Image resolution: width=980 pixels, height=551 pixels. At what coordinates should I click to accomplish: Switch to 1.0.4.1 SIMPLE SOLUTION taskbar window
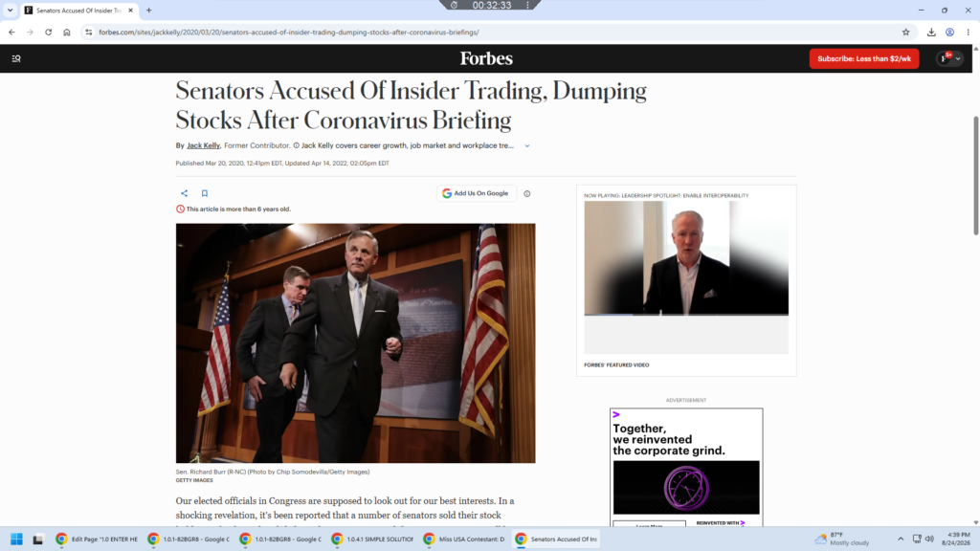click(372, 540)
